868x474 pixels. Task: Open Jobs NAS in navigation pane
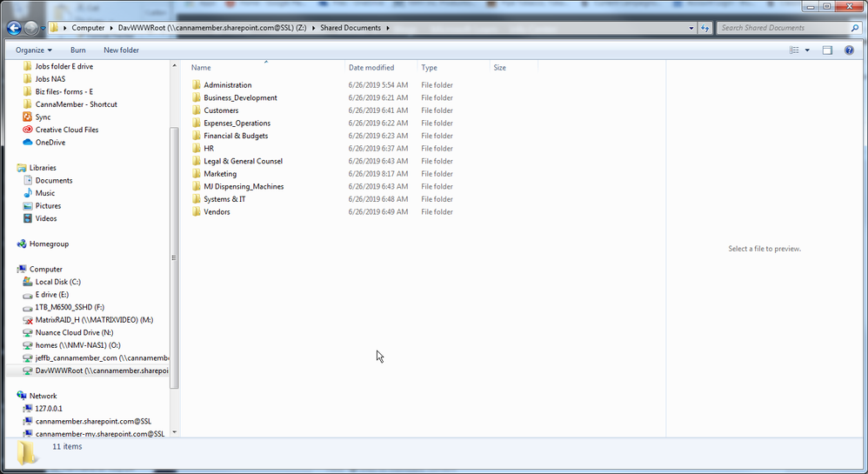click(50, 78)
